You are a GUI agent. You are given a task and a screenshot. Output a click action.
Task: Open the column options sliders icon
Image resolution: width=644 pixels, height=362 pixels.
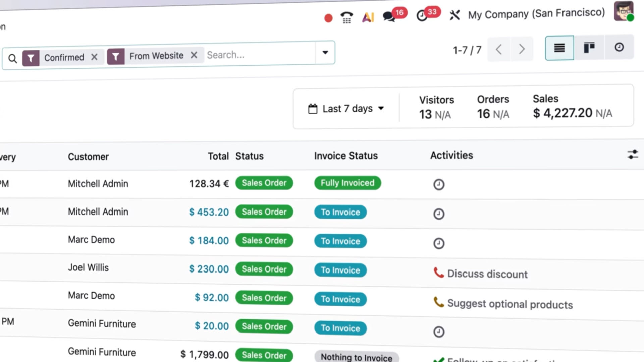click(633, 155)
